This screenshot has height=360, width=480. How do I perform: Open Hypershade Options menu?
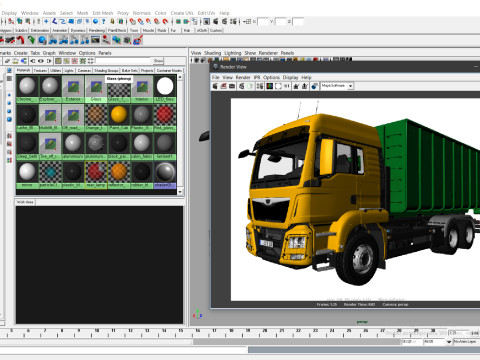87,53
